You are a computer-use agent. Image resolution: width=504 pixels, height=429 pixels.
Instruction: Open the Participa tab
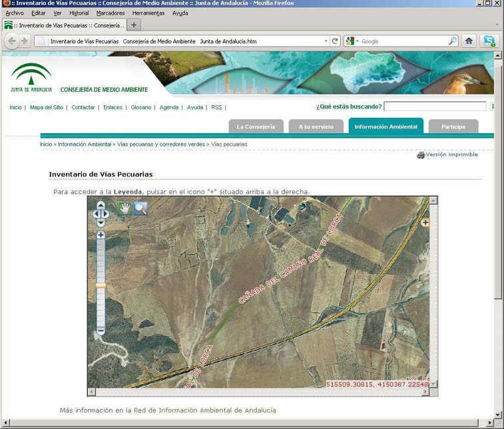point(453,126)
